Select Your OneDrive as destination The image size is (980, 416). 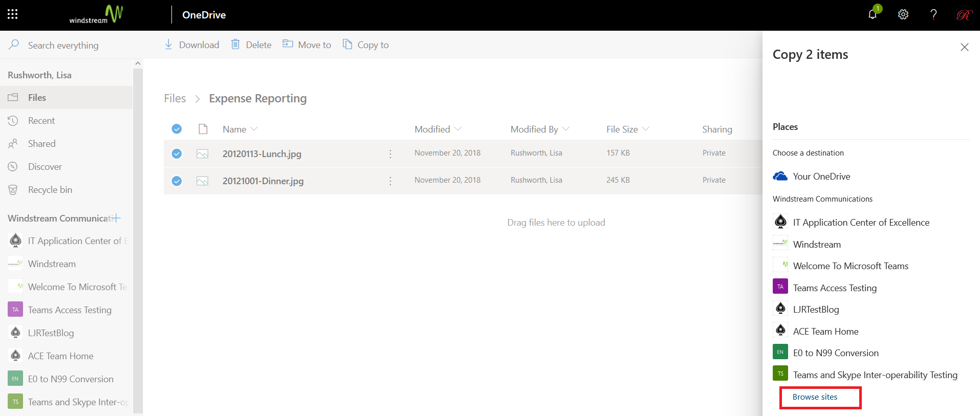812,177
